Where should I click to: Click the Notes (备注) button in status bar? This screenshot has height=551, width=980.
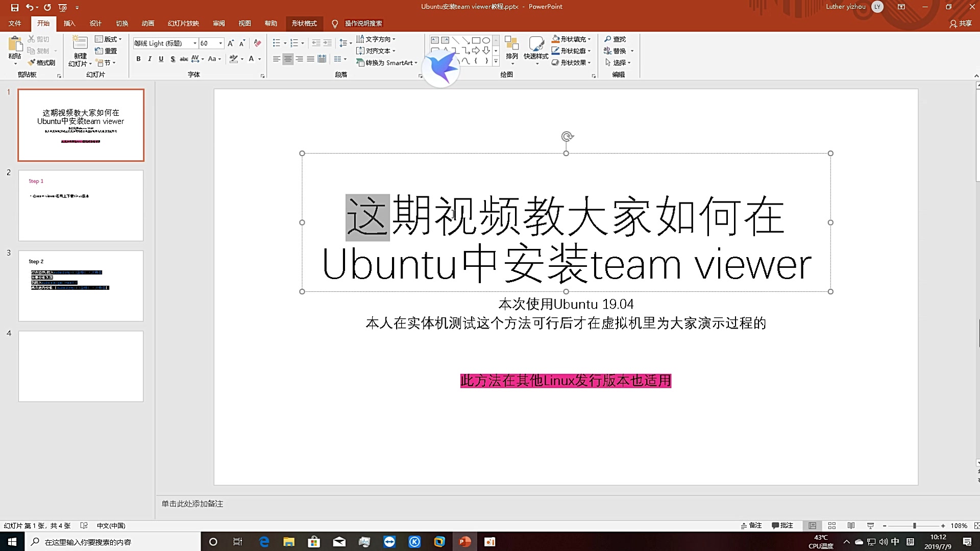click(751, 525)
